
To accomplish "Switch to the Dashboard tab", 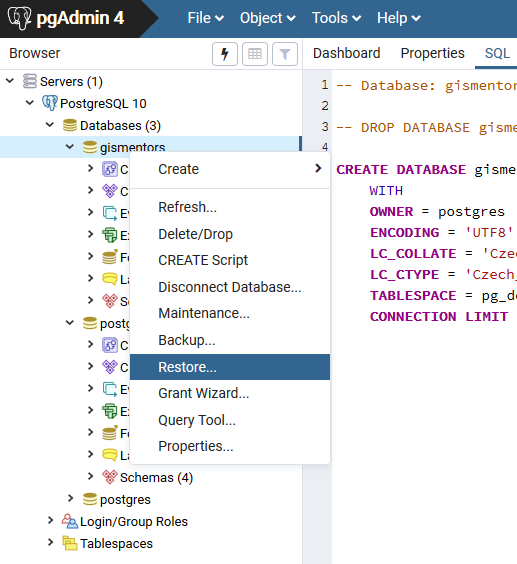I will point(346,53).
